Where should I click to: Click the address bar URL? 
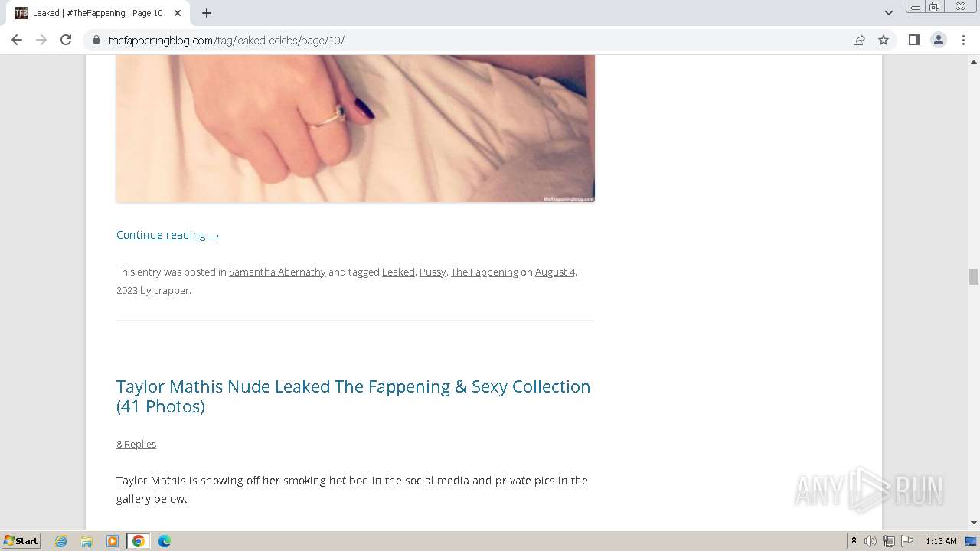[x=227, y=40]
